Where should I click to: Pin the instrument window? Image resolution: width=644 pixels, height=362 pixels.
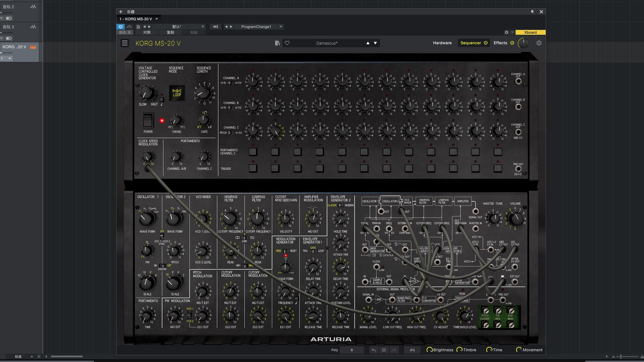coord(532,12)
